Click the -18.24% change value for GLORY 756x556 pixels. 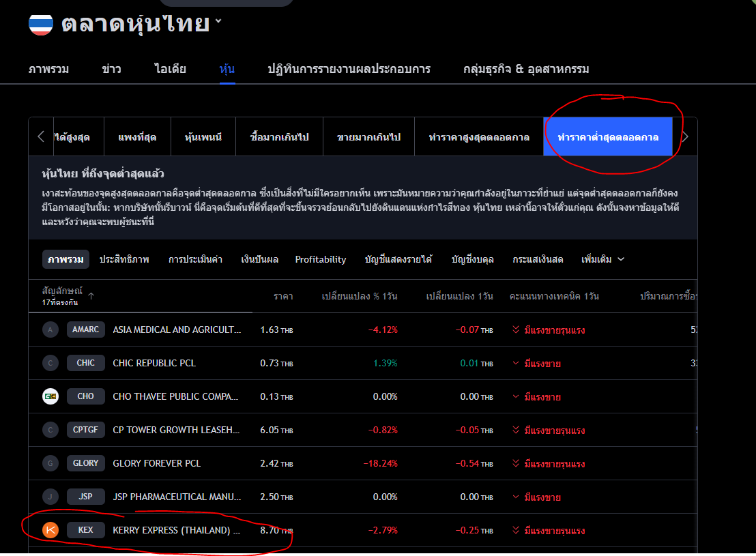pos(381,463)
